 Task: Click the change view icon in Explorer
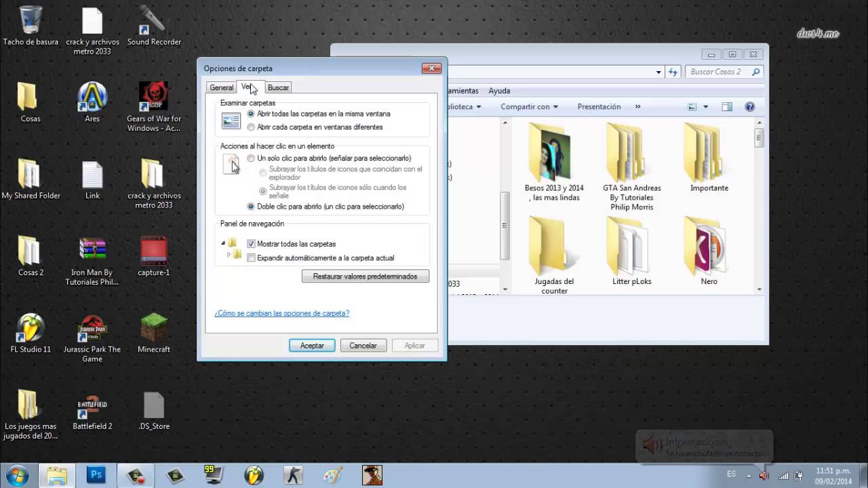[692, 106]
